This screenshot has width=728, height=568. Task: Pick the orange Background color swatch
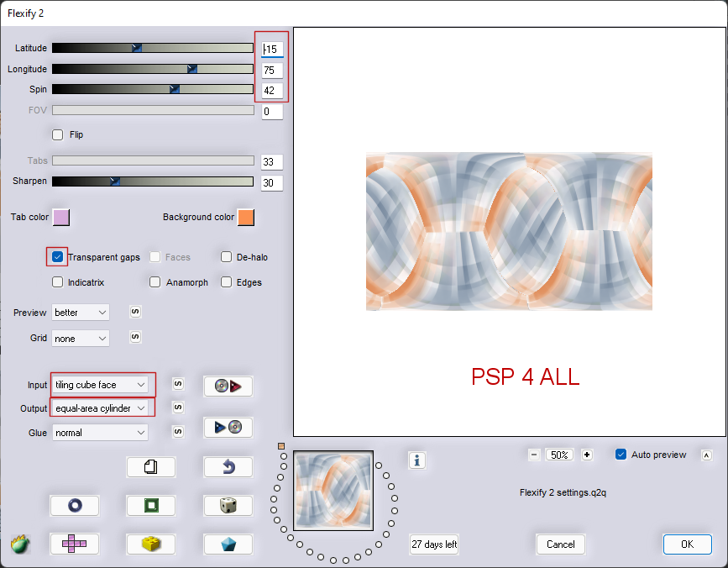(246, 218)
